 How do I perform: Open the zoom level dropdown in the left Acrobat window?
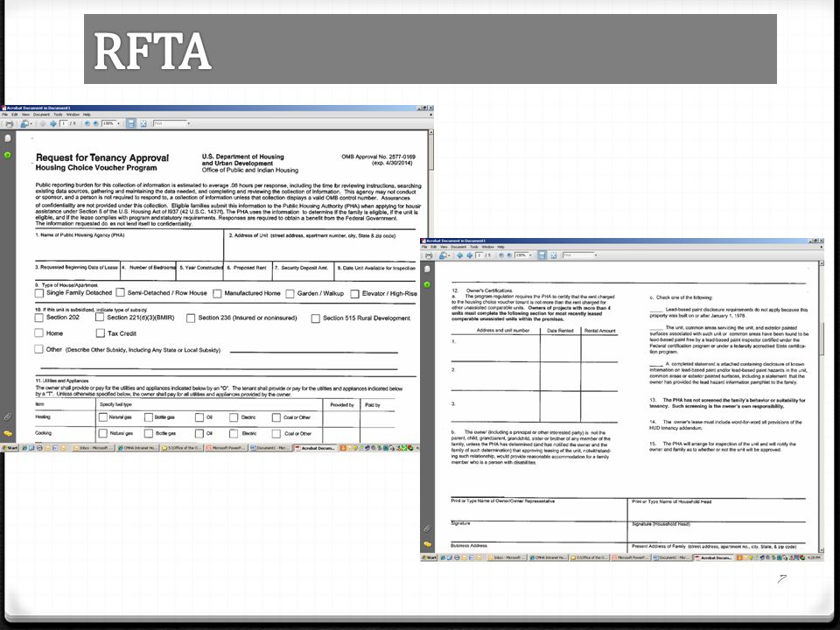tap(118, 123)
